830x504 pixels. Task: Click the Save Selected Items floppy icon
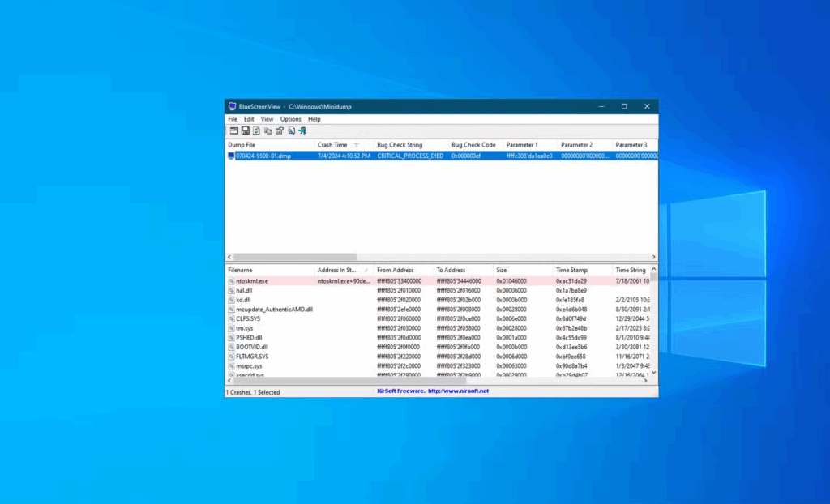click(x=245, y=130)
